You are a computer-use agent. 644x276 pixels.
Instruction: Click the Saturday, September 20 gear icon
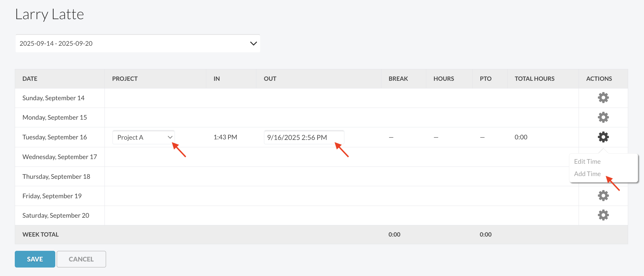[603, 215]
